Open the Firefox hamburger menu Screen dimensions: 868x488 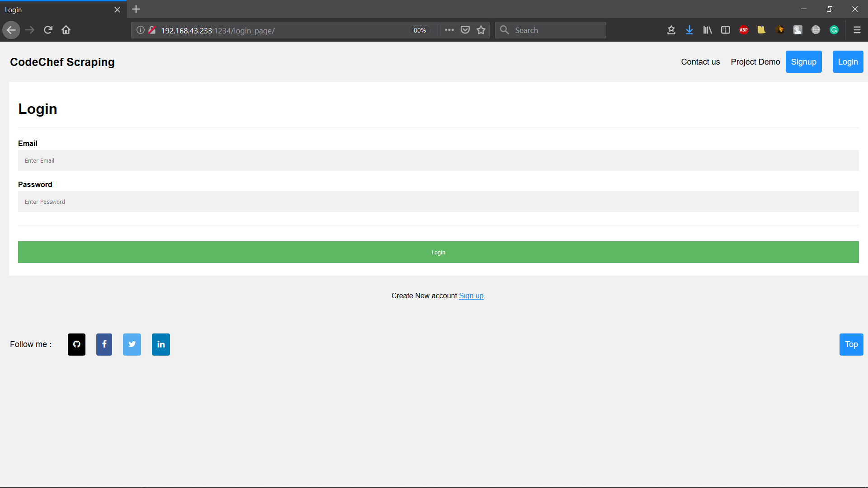point(857,30)
